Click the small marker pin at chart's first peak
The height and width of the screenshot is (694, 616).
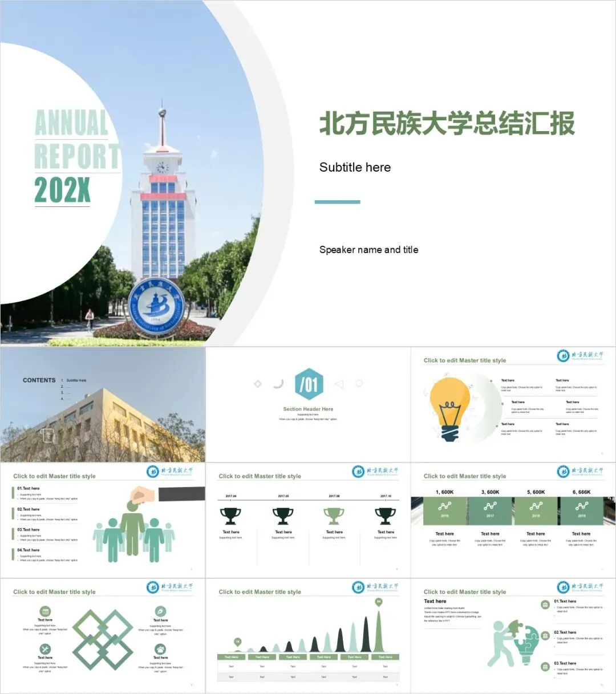point(238,643)
